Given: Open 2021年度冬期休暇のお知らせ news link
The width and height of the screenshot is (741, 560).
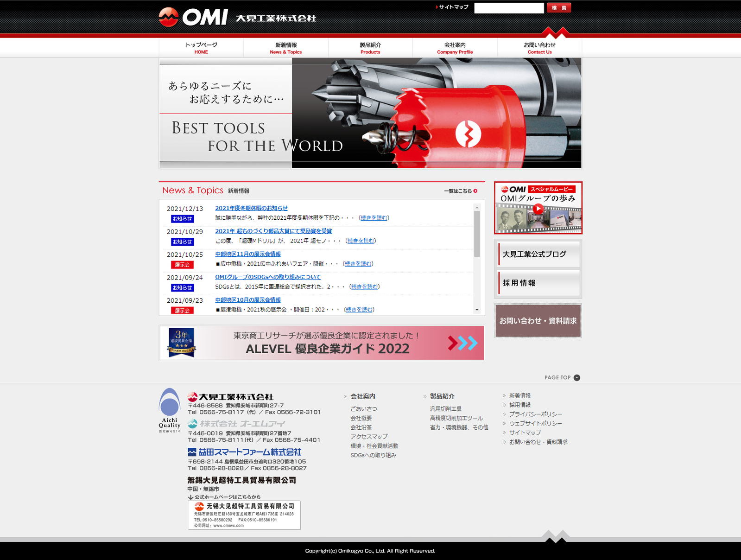Looking at the screenshot, I should click(251, 208).
